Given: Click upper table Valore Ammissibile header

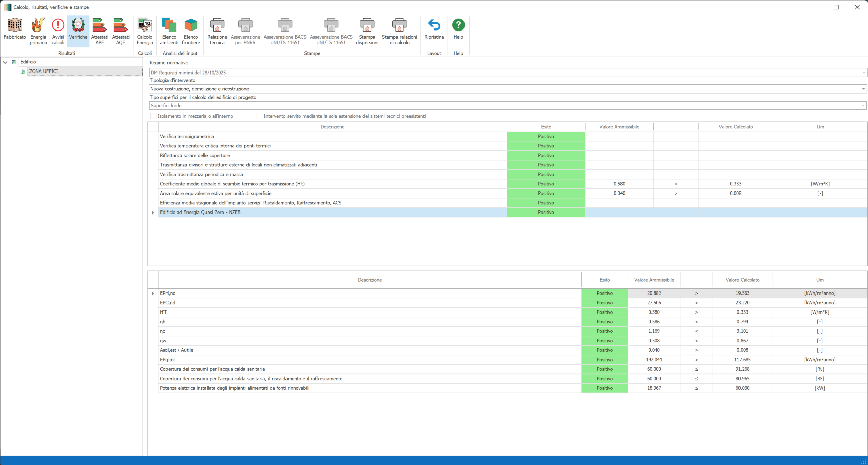Looking at the screenshot, I should tap(619, 127).
